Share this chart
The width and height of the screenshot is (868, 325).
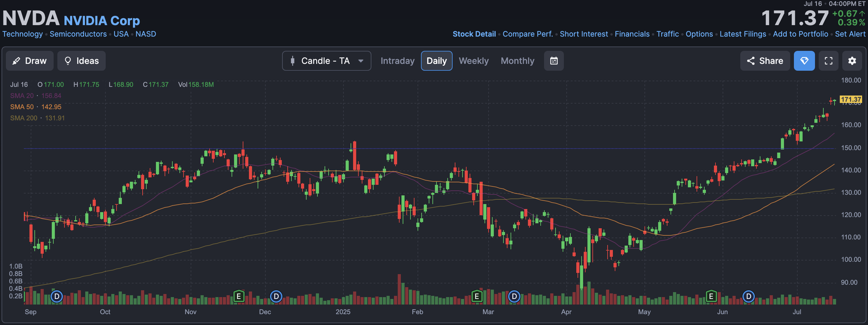pyautogui.click(x=764, y=61)
